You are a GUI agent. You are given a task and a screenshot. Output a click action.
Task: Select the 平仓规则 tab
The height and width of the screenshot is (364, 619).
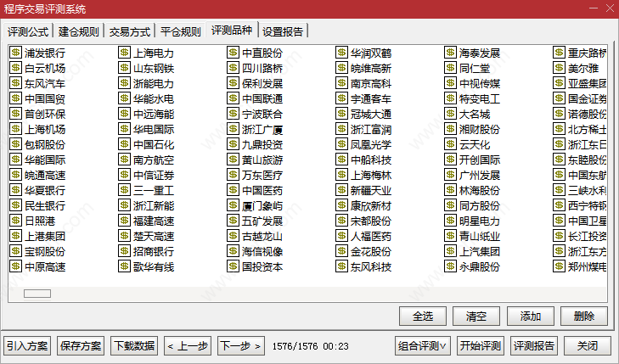coord(180,31)
